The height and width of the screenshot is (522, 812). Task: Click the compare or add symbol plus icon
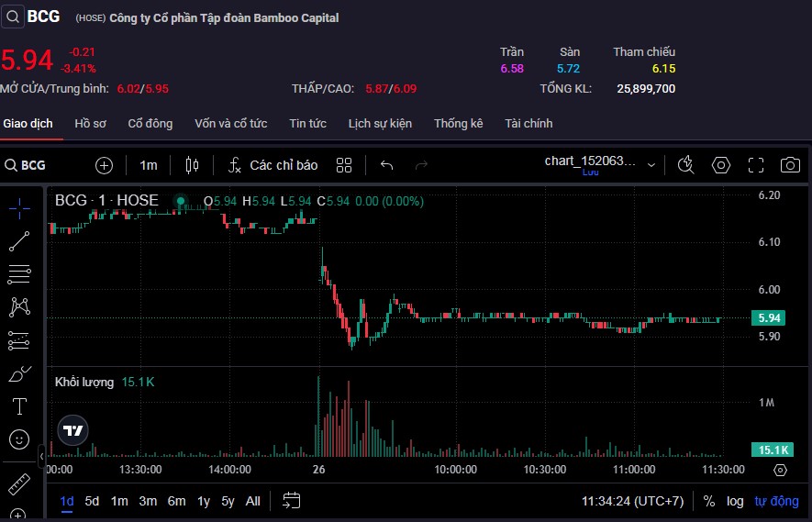(x=105, y=165)
